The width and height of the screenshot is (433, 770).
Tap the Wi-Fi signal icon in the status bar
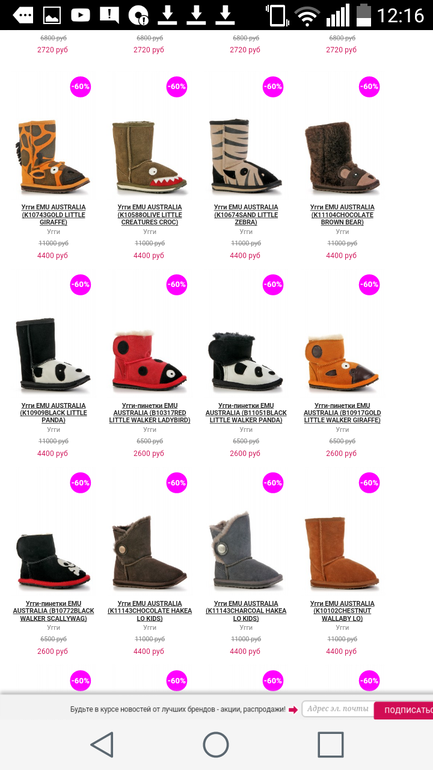pos(307,15)
